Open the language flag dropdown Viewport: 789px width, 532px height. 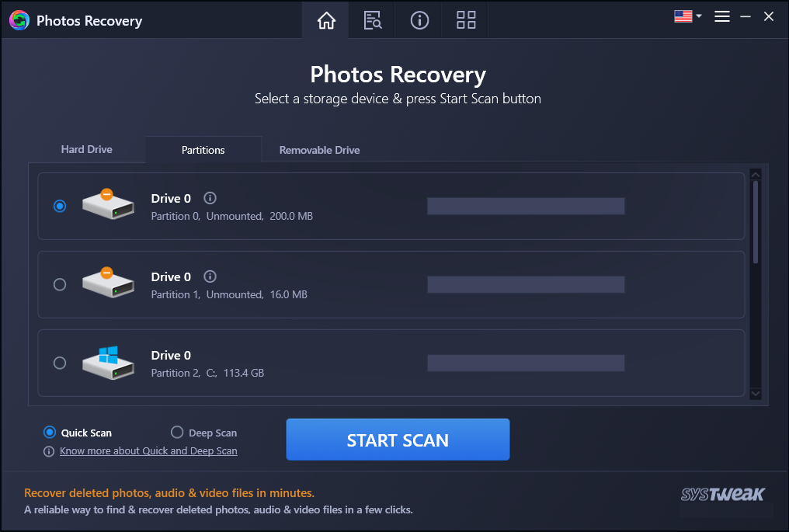[x=687, y=16]
